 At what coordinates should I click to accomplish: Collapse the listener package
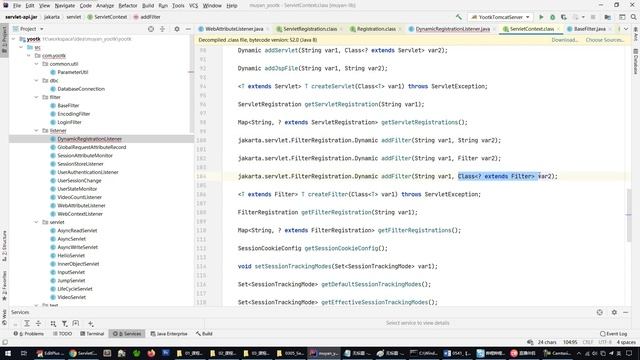36,131
